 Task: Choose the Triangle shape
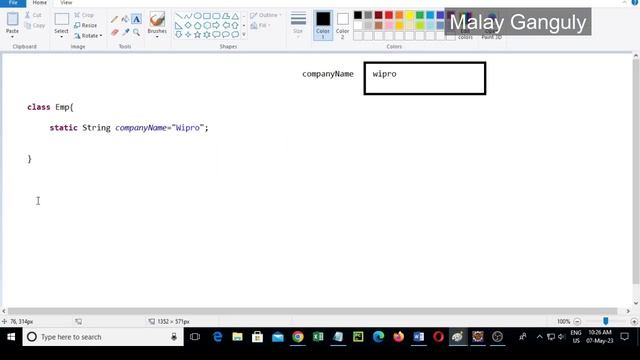235,16
